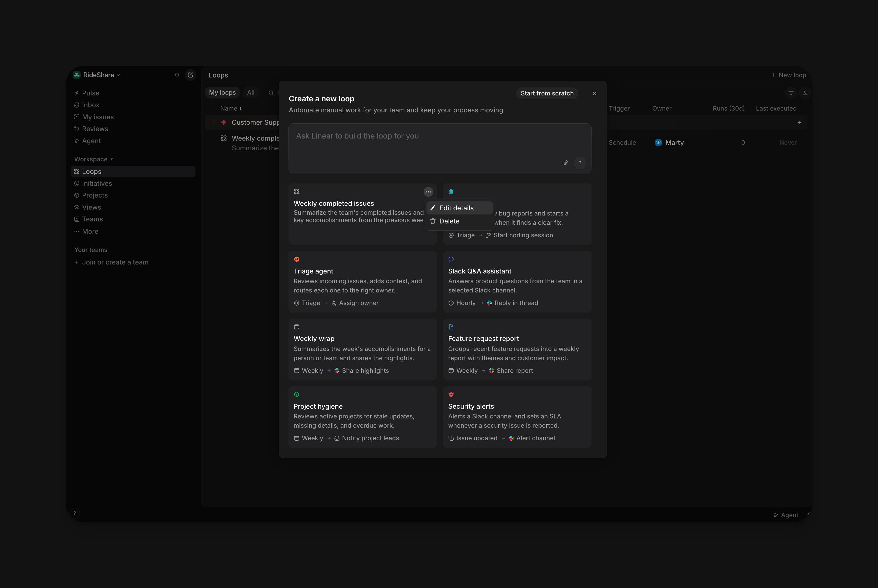Click the Ask Linear prompt input field
Image resolution: width=878 pixels, height=588 pixels.
(x=440, y=149)
